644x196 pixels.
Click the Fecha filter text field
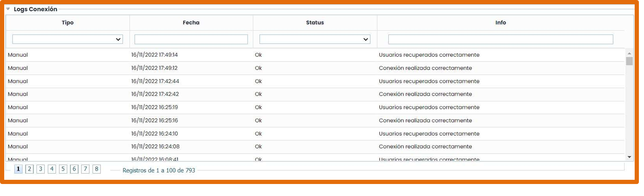191,39
